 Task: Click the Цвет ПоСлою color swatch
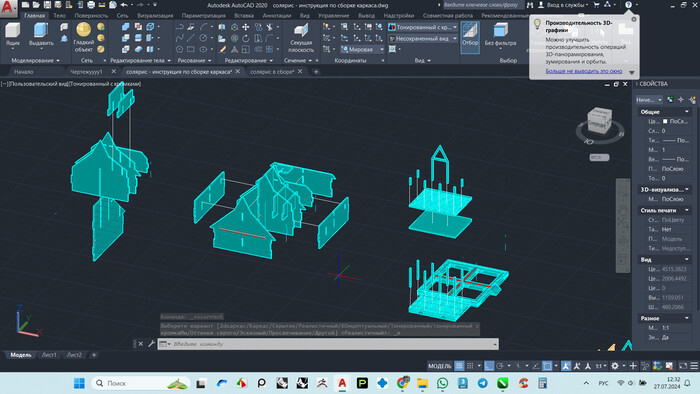point(665,121)
